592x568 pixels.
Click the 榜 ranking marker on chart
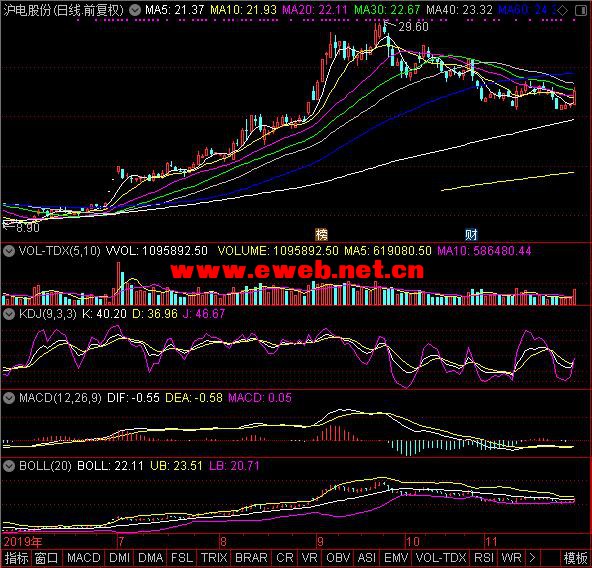(321, 235)
